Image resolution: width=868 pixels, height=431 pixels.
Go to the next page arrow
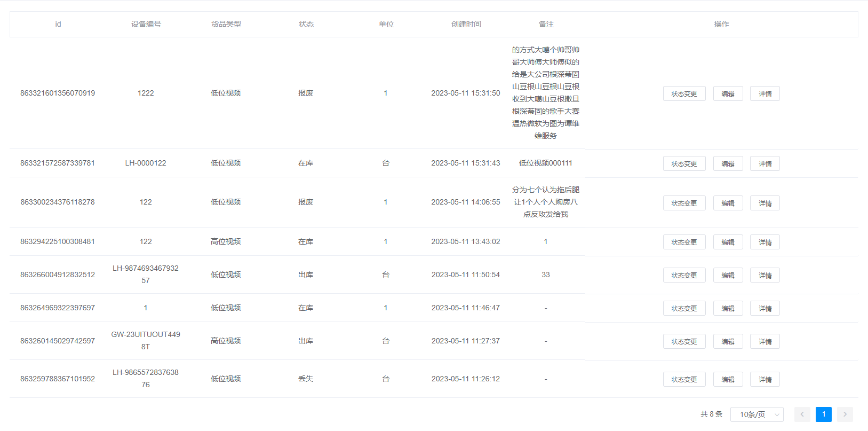(x=845, y=414)
